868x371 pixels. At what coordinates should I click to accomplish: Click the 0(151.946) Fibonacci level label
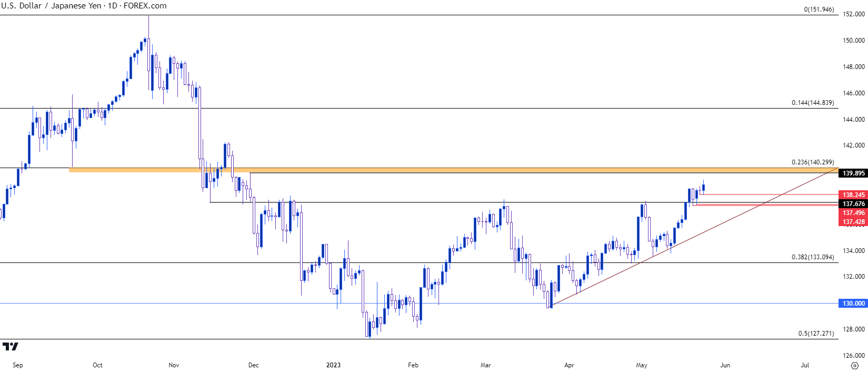pos(819,9)
